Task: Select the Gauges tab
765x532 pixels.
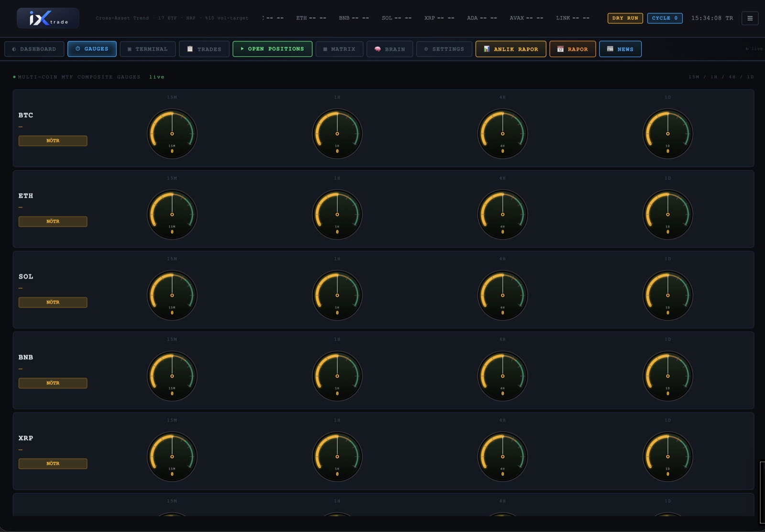Action: pos(92,49)
